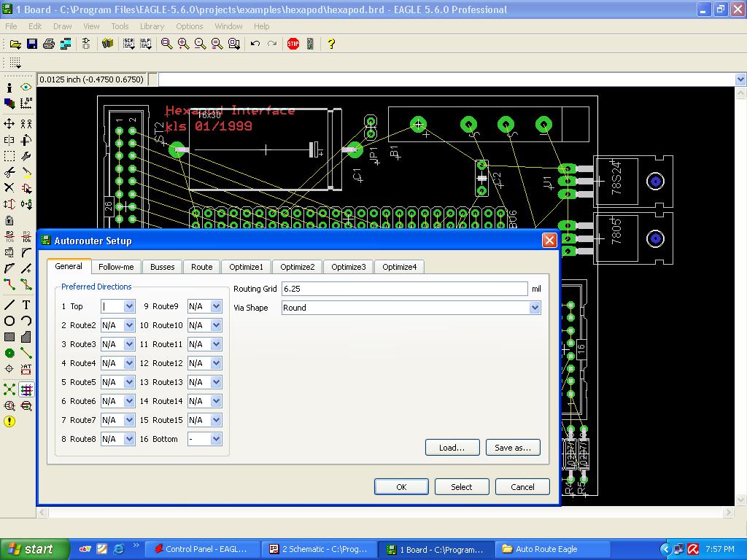Click the Routing Grid input field
This screenshot has height=560, width=747.
pos(405,289)
